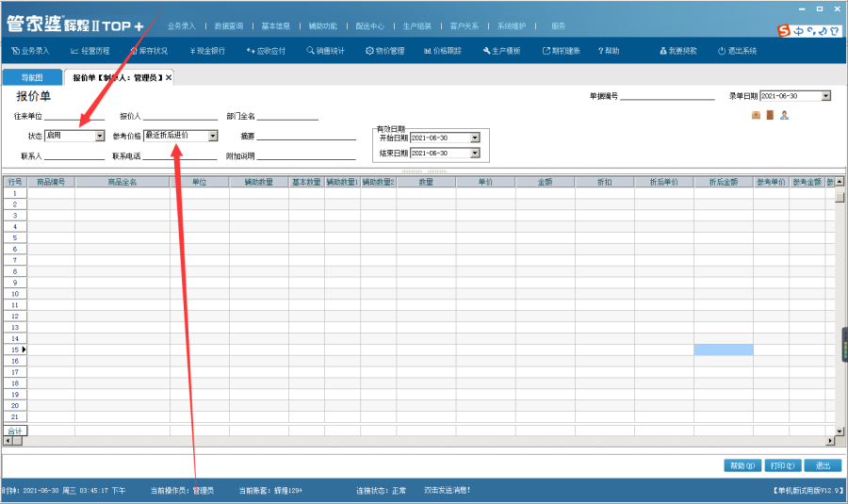Open the 开始日期 date picker dropdown
Image resolution: width=848 pixels, height=504 pixels.
point(475,138)
